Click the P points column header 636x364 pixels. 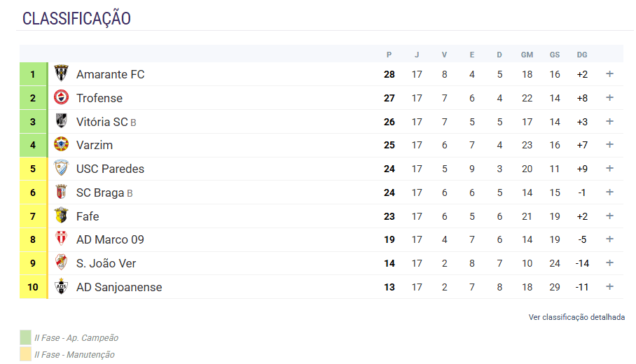[389, 55]
